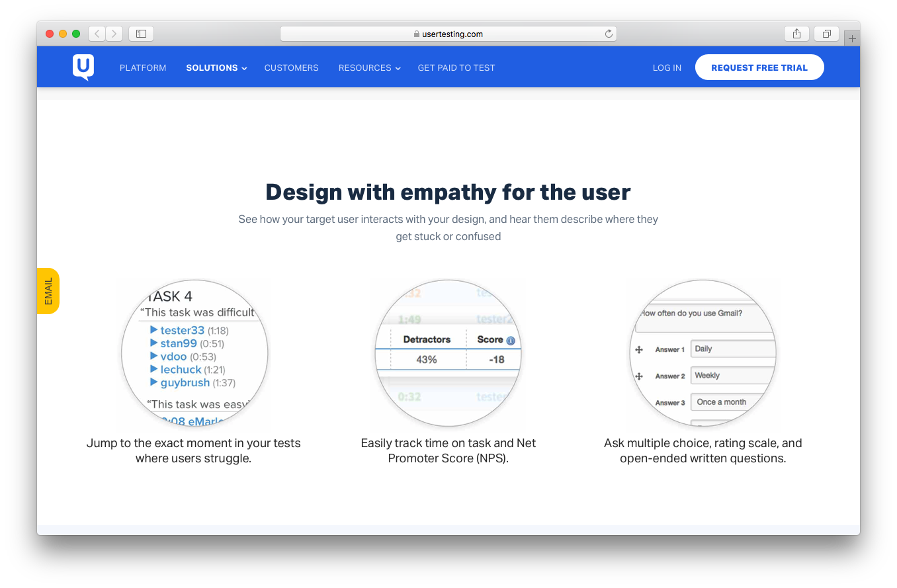Open the Platform menu item

tap(143, 67)
